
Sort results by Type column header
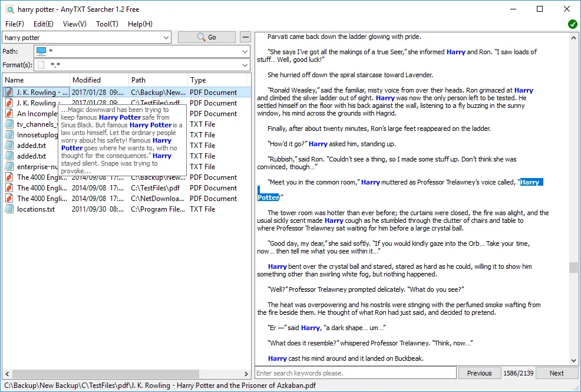[x=217, y=80]
